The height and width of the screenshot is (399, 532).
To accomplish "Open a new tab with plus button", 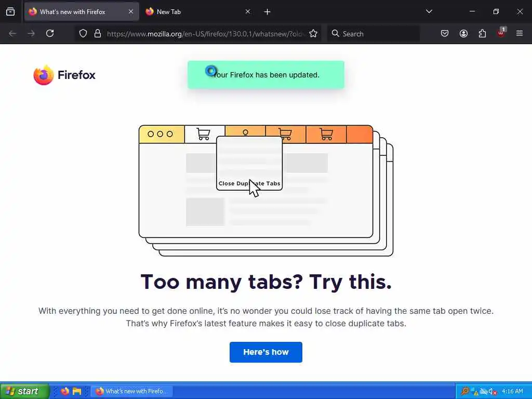I will tap(267, 12).
